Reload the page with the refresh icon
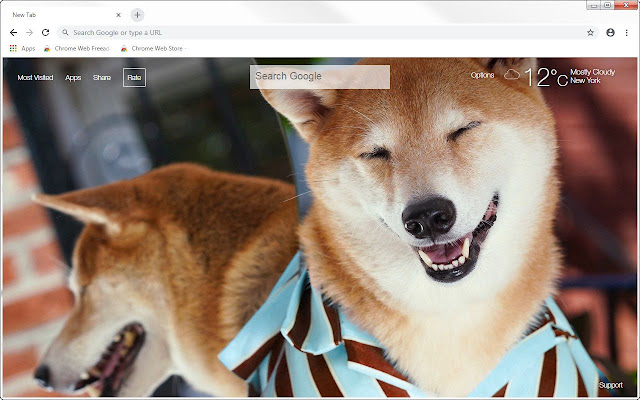The image size is (640, 400). pyautogui.click(x=45, y=33)
